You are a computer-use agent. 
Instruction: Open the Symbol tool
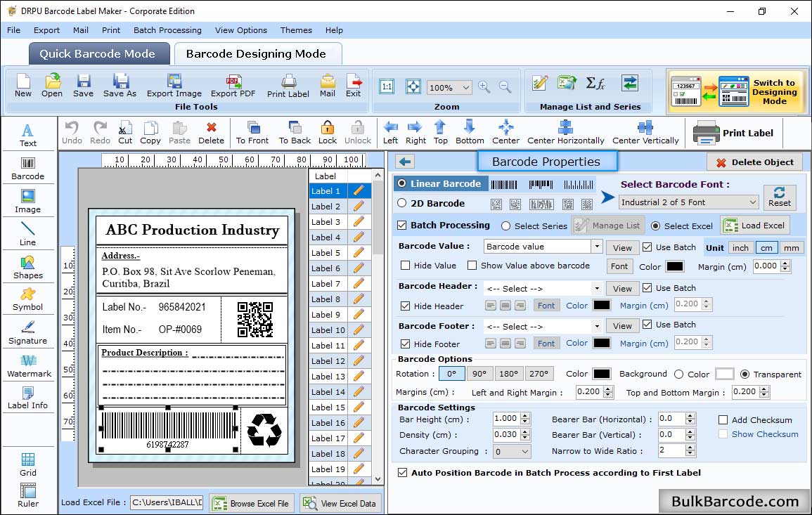coord(28,299)
